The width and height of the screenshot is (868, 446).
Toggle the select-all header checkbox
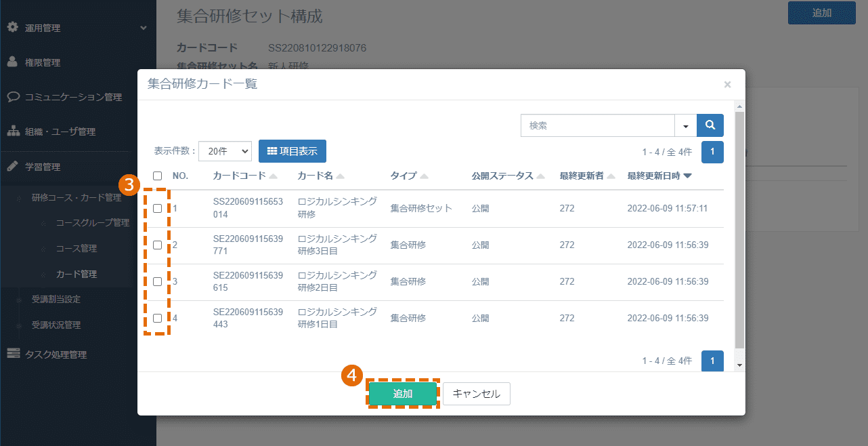click(158, 176)
